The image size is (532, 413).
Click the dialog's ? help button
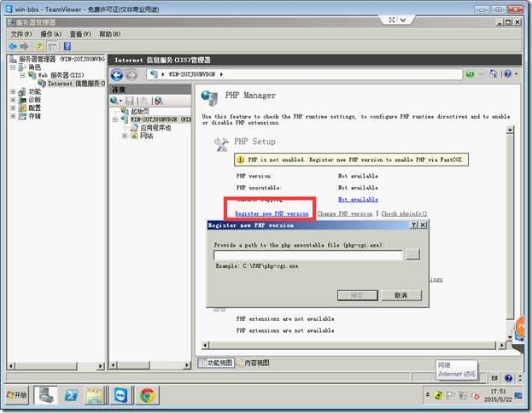click(414, 224)
